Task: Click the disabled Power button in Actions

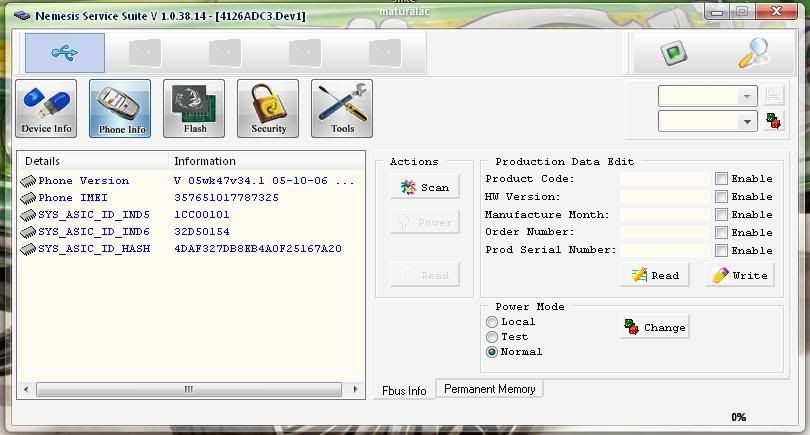Action: pyautogui.click(x=425, y=222)
